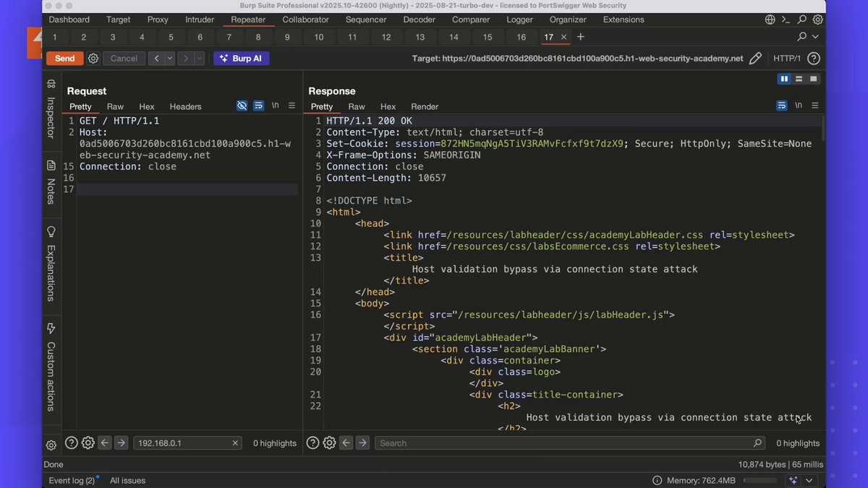
Task: Open Response search settings gear
Action: point(330,443)
